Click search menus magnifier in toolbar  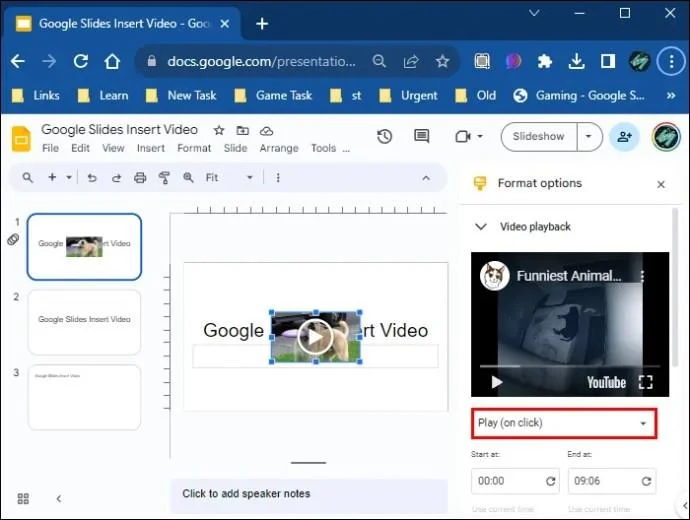[27, 177]
